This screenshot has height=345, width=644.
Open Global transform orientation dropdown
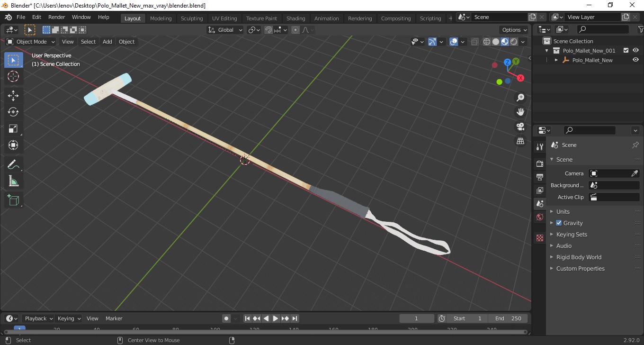(225, 30)
